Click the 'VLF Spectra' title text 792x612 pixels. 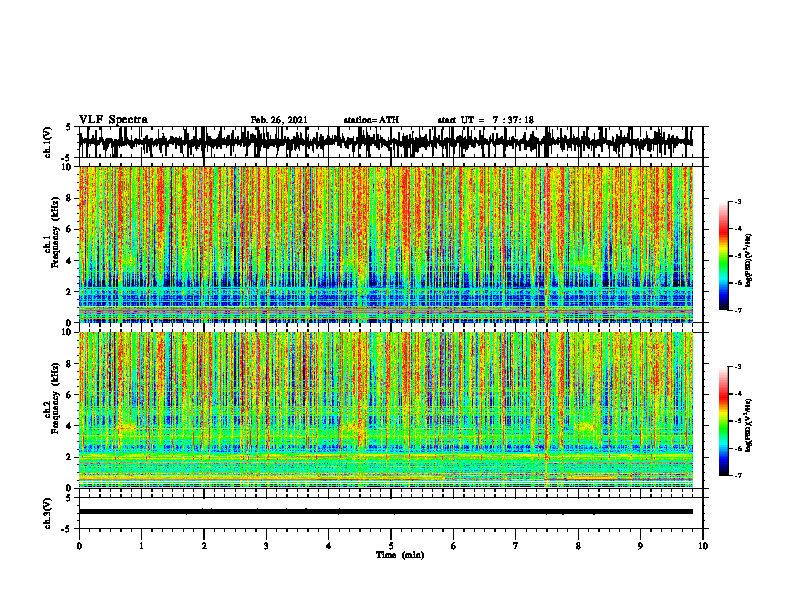pos(113,120)
